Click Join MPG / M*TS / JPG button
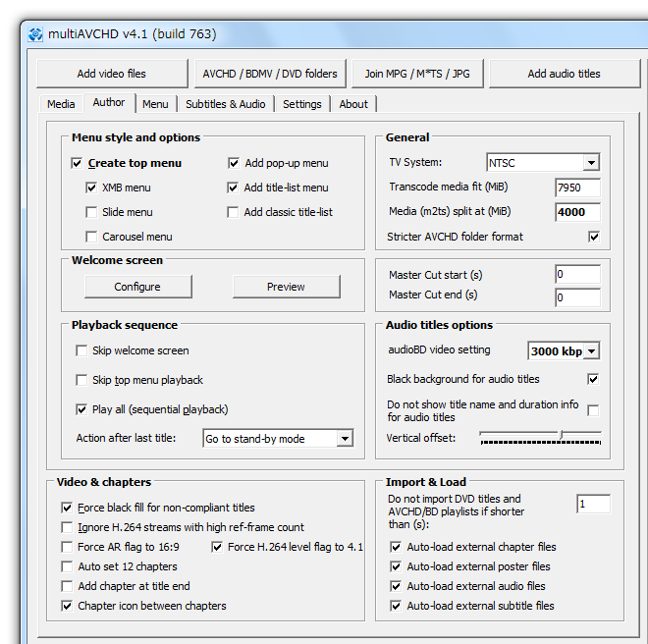This screenshot has height=644, width=648. pos(417,74)
